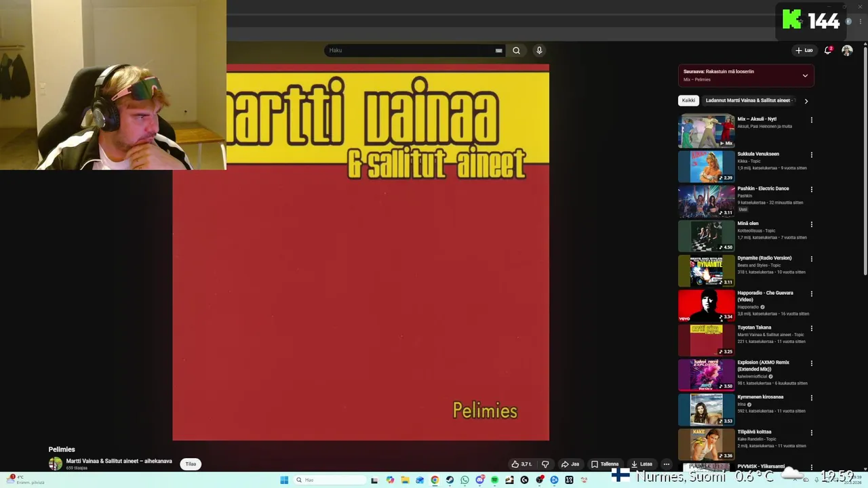Share the video with Jaa

570,464
